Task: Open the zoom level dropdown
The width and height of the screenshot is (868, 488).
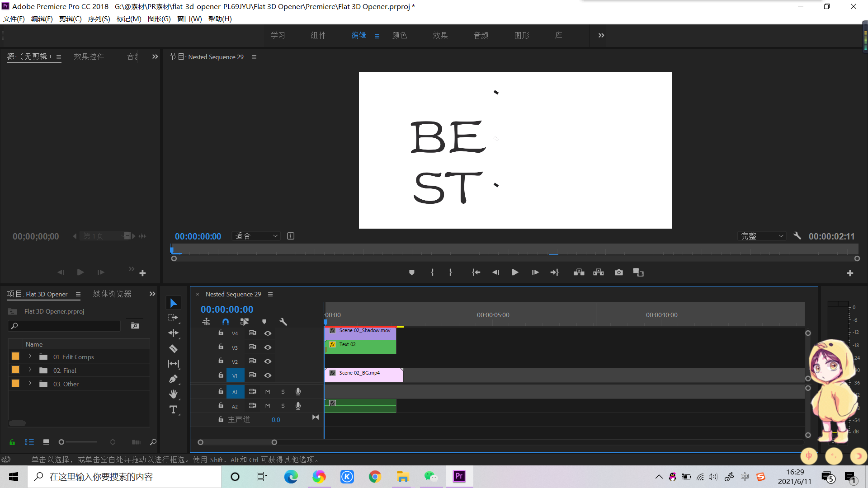Action: pyautogui.click(x=256, y=236)
